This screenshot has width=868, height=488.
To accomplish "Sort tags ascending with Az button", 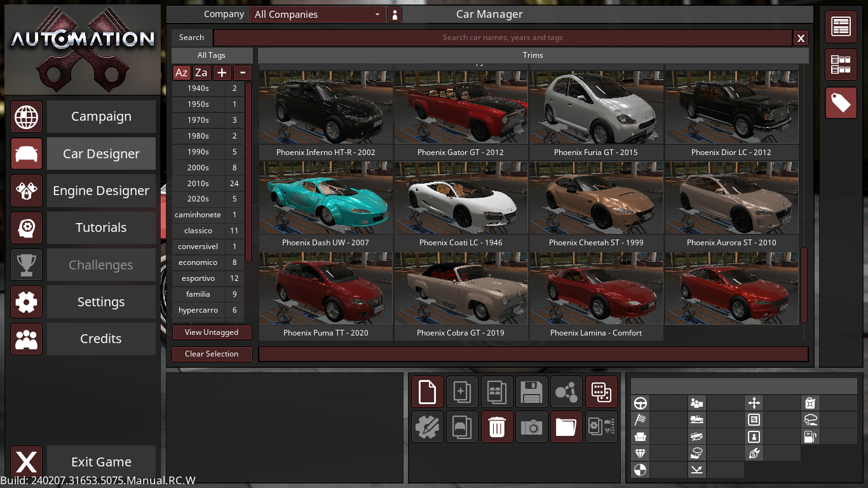I will pyautogui.click(x=181, y=72).
